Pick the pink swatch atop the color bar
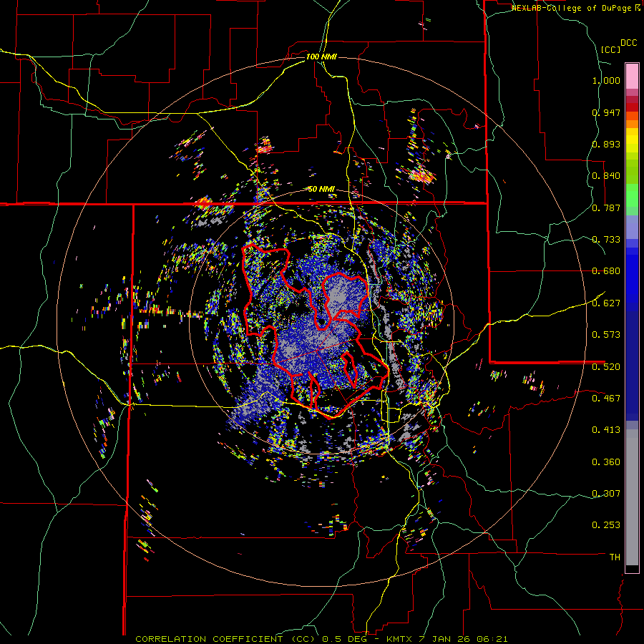644x644 pixels. pyautogui.click(x=632, y=77)
